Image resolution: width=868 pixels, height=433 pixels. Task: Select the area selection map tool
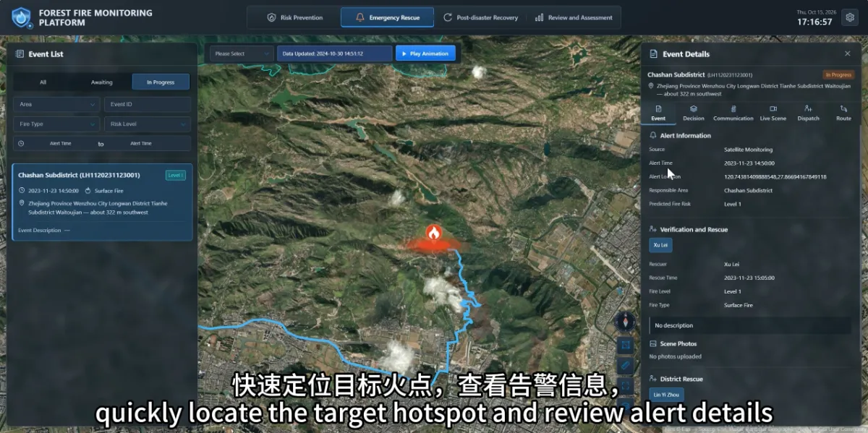(x=626, y=346)
